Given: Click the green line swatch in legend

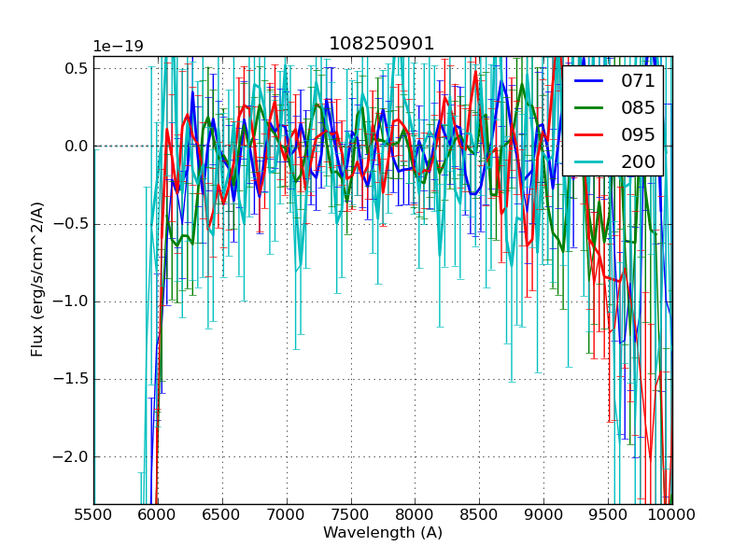Looking at the screenshot, I should click(590, 108).
